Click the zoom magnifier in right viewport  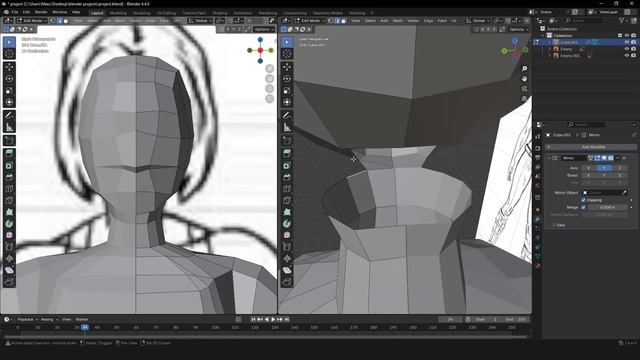point(524,69)
